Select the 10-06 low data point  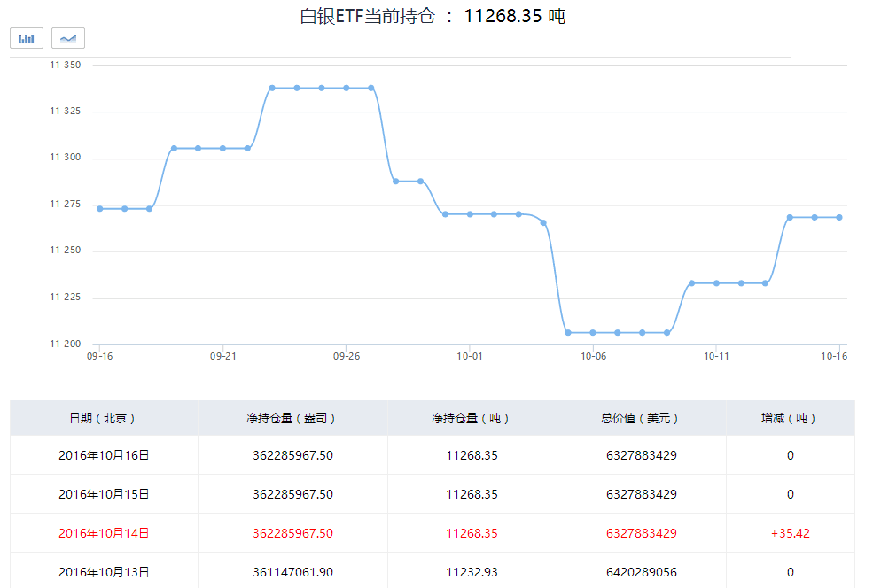click(593, 333)
